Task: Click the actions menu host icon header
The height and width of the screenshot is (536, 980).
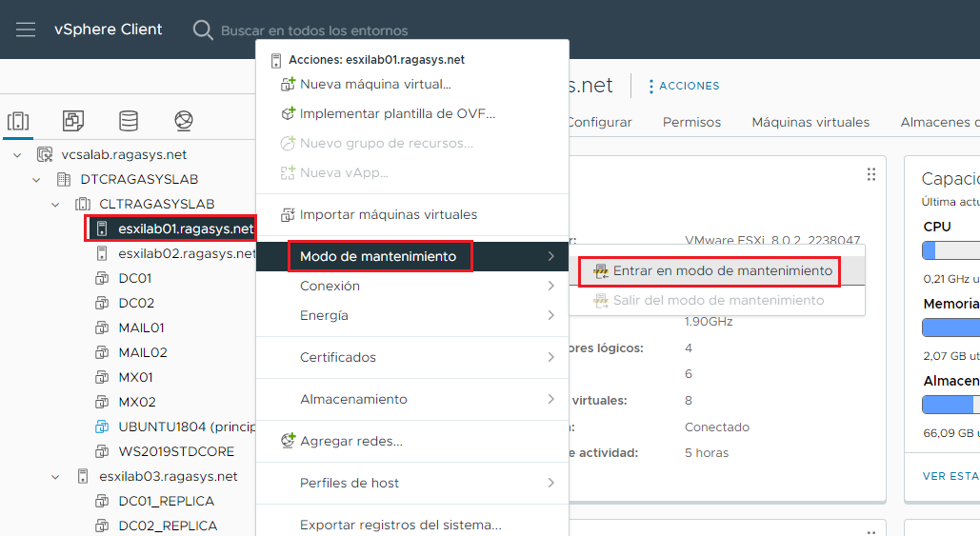Action: (x=275, y=61)
